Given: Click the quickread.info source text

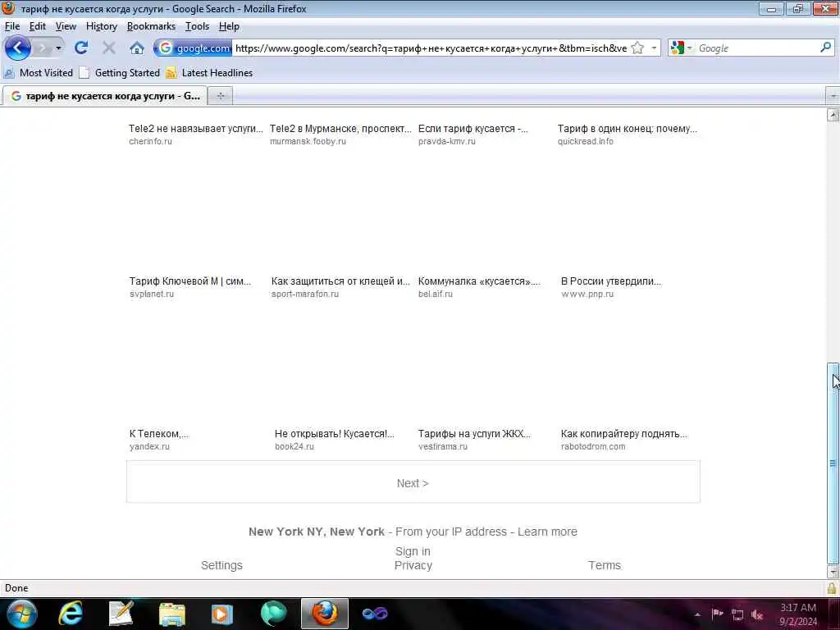Looking at the screenshot, I should coord(586,141).
